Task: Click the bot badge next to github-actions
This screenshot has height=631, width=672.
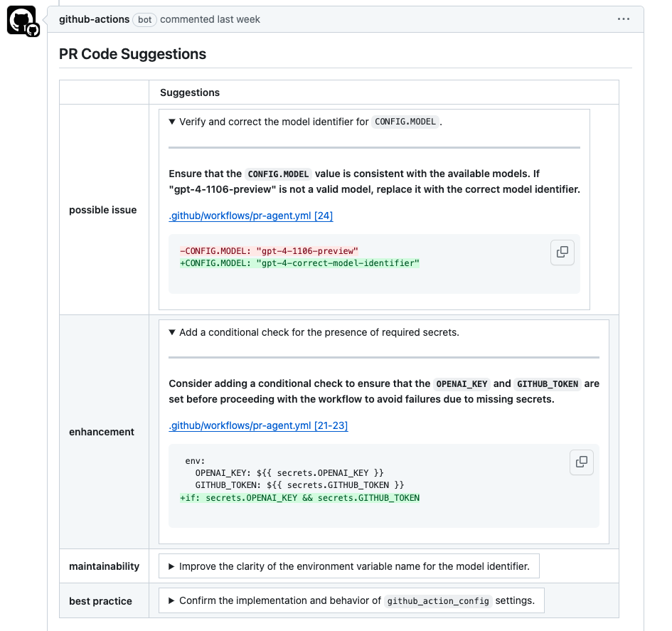Action: coord(144,19)
